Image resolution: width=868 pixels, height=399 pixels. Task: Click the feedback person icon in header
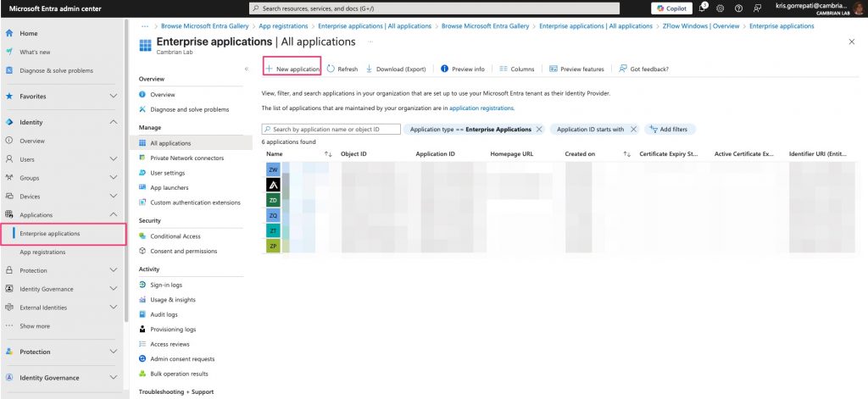(757, 8)
